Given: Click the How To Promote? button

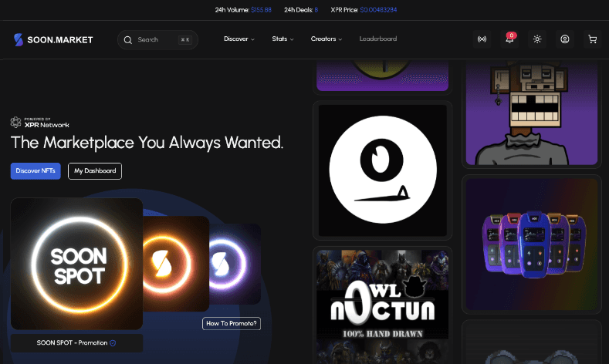Looking at the screenshot, I should click(x=232, y=323).
